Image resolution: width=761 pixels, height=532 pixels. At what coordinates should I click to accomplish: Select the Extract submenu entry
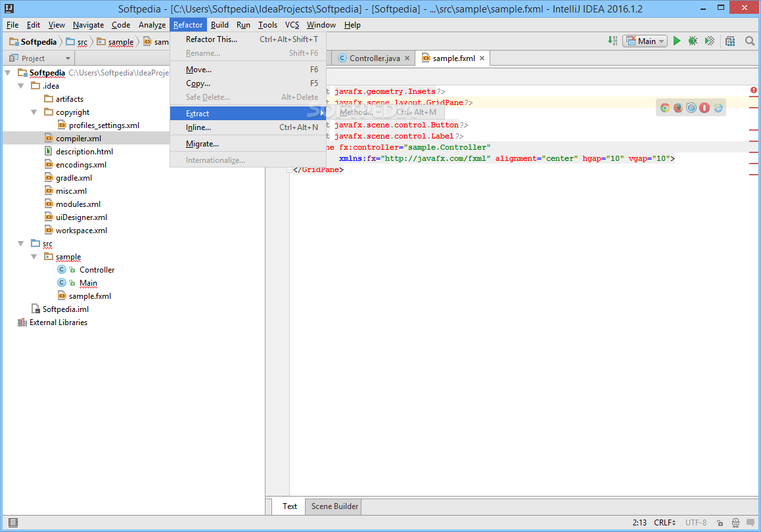coord(248,114)
